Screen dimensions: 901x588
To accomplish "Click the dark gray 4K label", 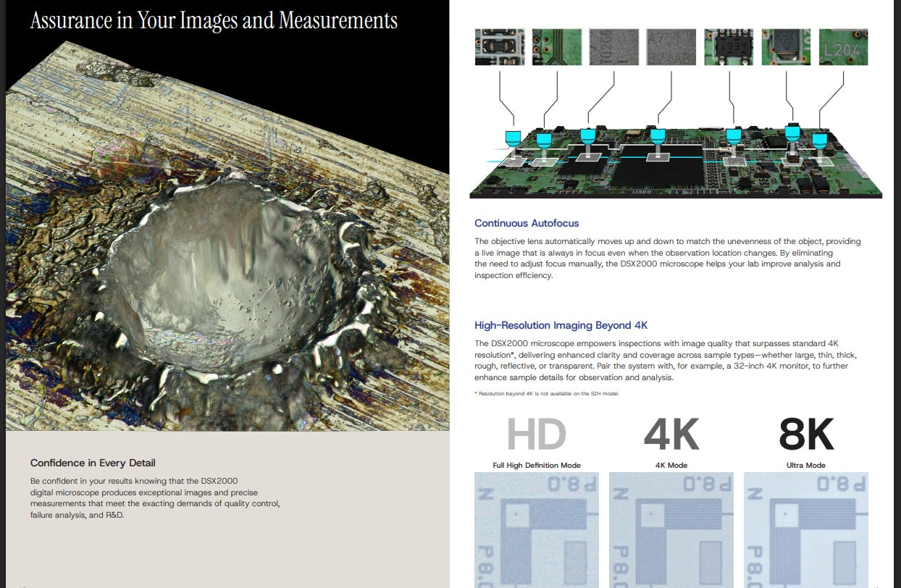I will click(671, 435).
